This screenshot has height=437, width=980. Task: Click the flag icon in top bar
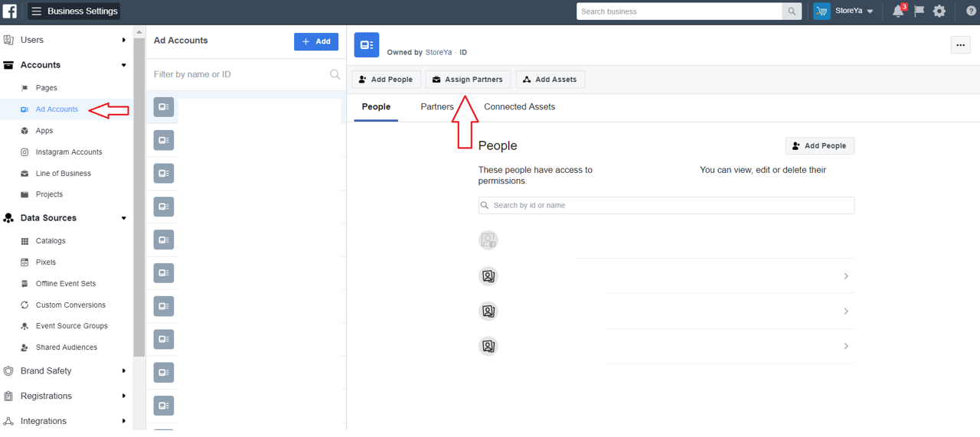tap(919, 11)
